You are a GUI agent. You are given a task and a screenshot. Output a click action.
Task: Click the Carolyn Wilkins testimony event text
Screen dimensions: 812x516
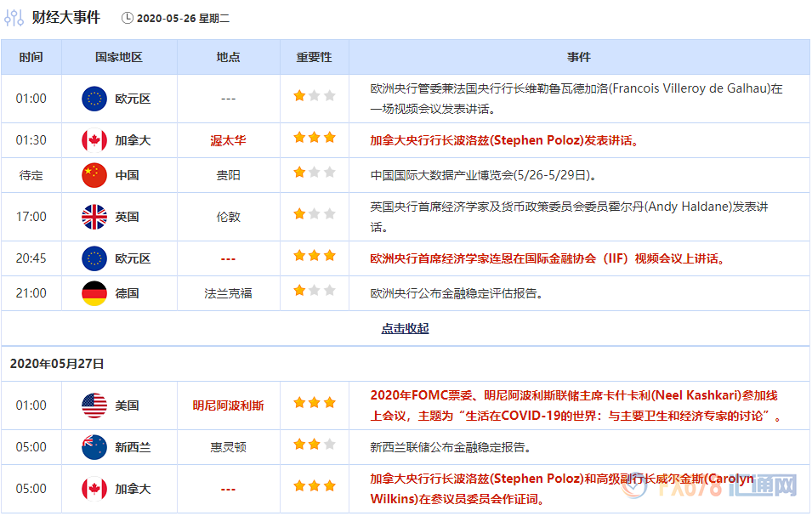[562, 489]
